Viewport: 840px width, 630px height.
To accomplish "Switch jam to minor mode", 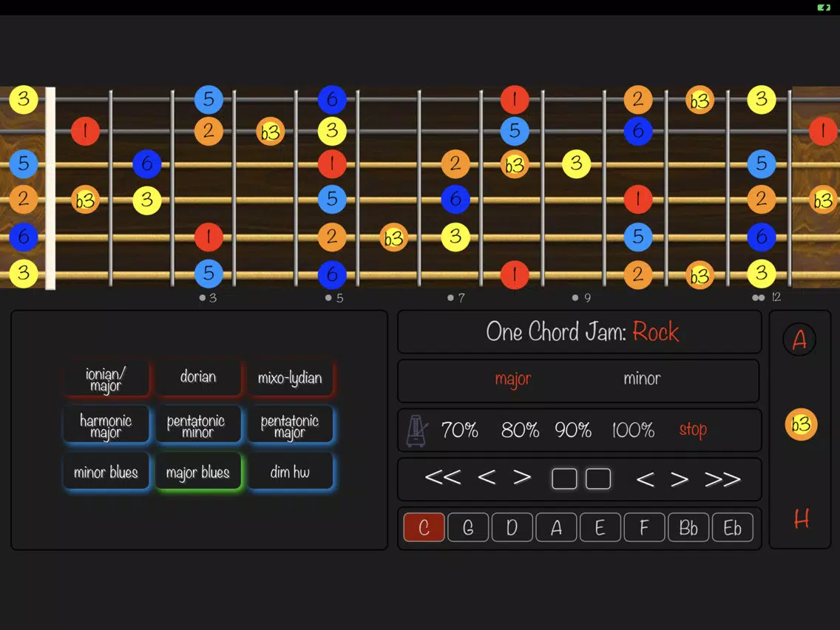I will click(642, 379).
